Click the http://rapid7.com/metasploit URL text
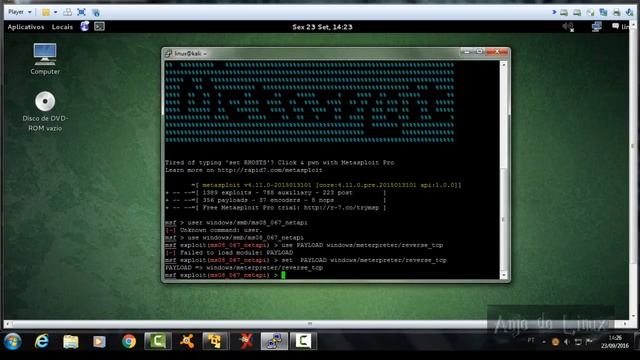640x360 pixels. (x=270, y=170)
